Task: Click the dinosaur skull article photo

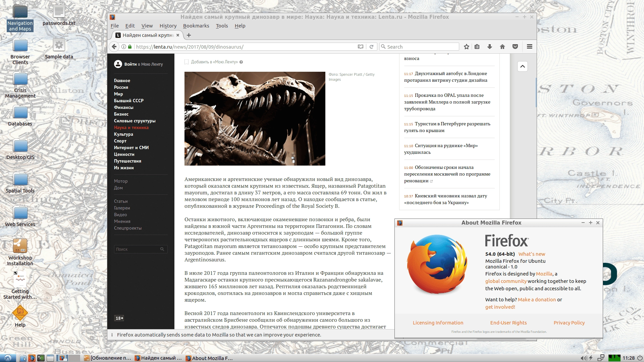Action: [x=255, y=119]
